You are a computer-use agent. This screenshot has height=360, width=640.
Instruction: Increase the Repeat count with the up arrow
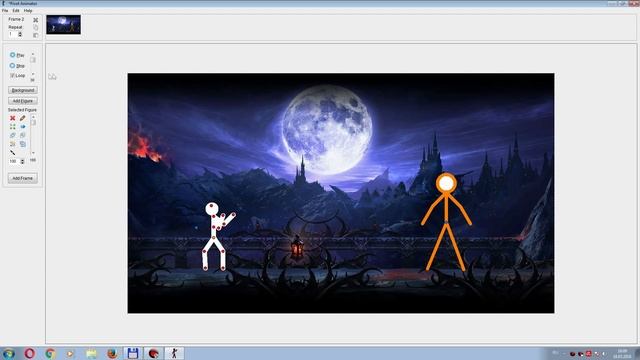20,33
